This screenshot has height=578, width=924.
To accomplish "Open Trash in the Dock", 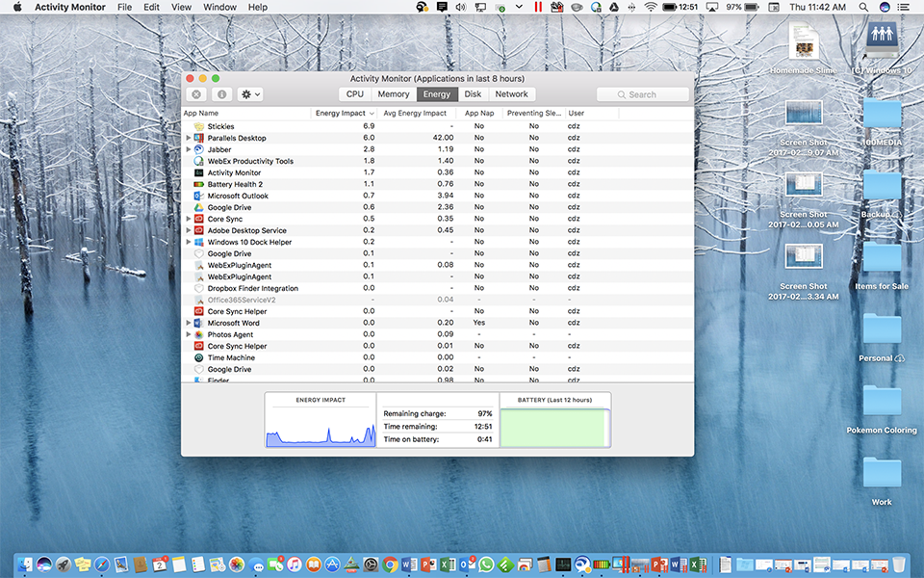I will pyautogui.click(x=899, y=565).
